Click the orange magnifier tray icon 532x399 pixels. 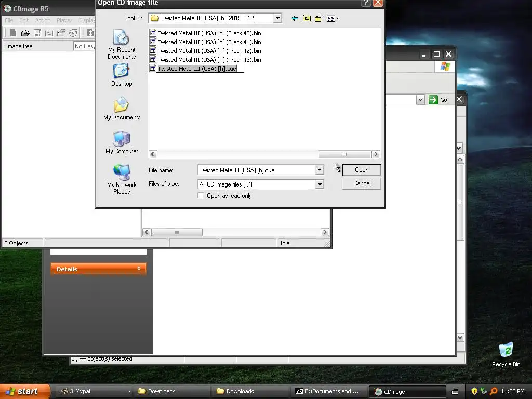494,391
